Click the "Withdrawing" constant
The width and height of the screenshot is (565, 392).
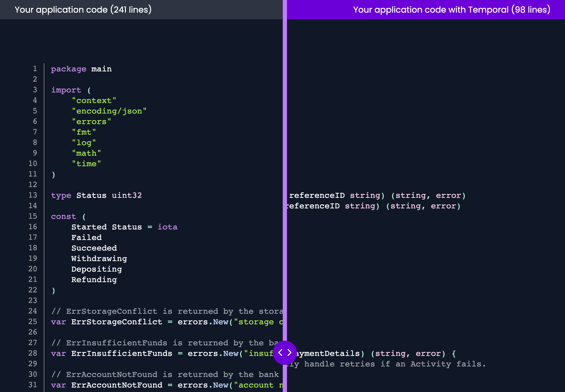tap(99, 259)
